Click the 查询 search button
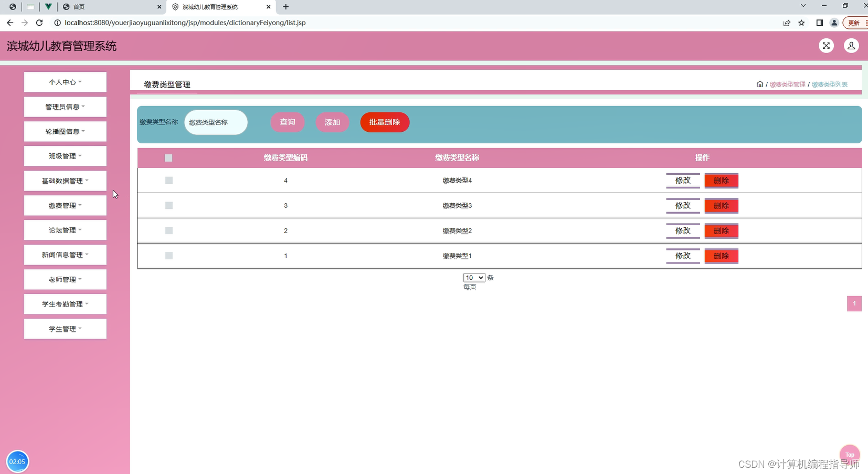 288,122
